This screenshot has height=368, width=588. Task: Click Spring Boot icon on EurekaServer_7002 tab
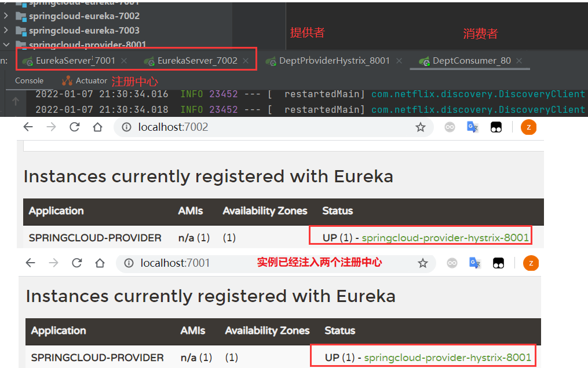149,61
